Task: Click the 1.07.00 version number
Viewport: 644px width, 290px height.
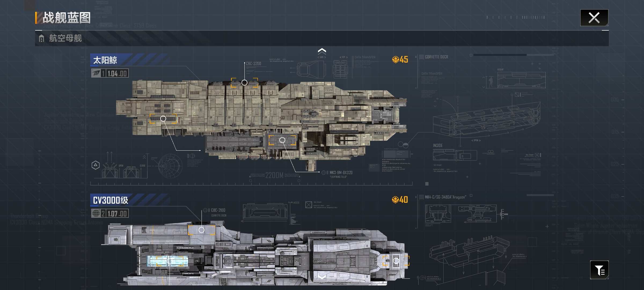Action: click(117, 213)
